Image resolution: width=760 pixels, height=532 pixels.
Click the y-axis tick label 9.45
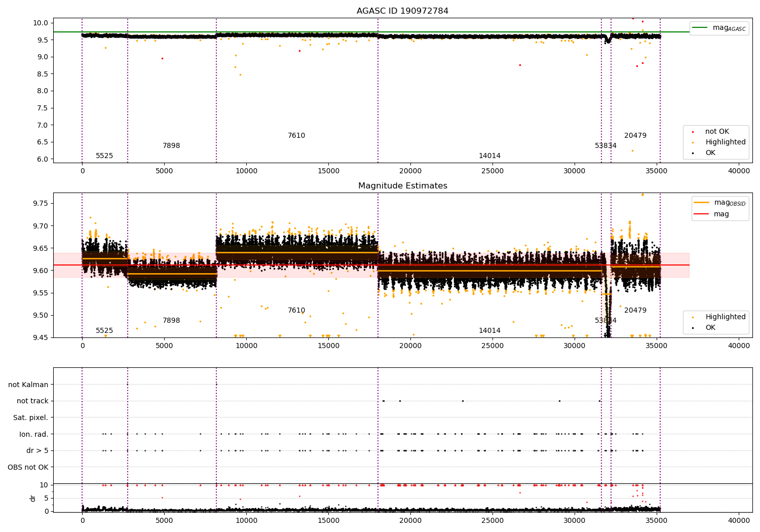(41, 337)
